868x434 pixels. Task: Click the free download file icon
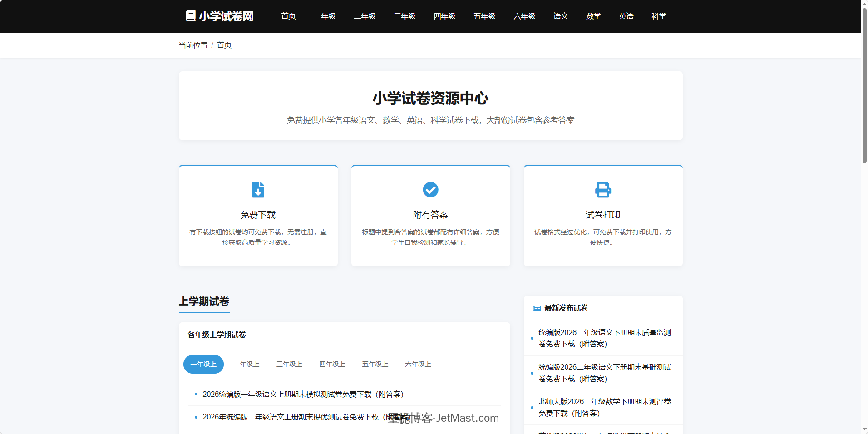(x=258, y=189)
